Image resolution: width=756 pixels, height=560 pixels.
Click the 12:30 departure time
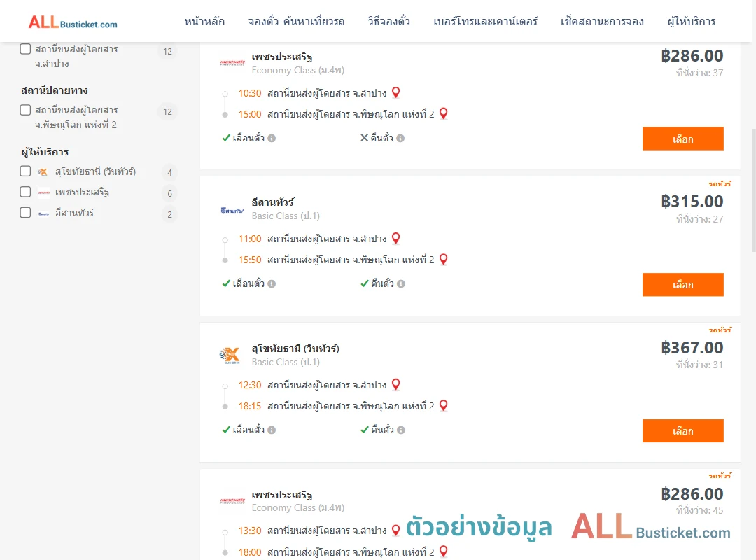[250, 385]
